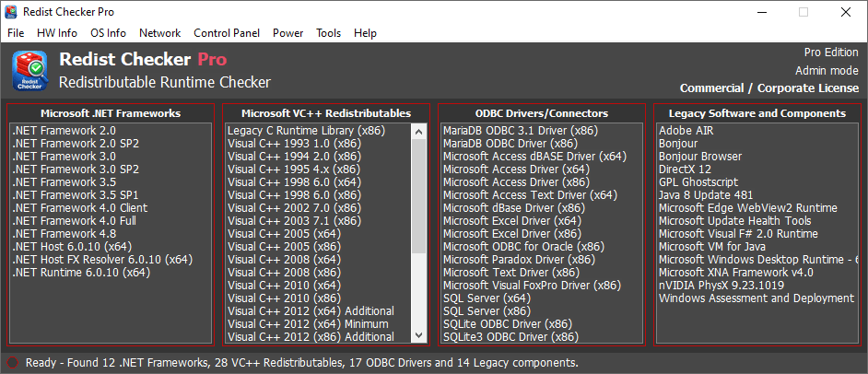Select Visual C++ 2002 7.0 (x86)
The width and height of the screenshot is (868, 374).
(x=294, y=208)
